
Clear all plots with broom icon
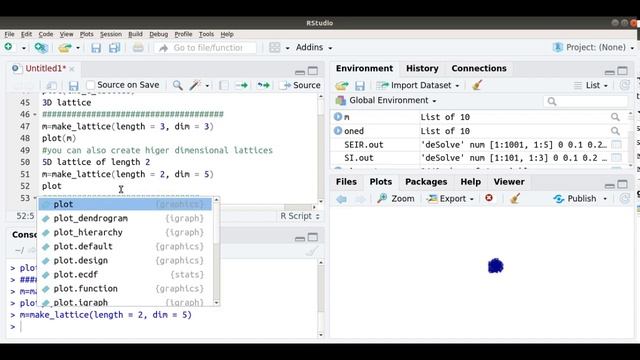coord(515,198)
